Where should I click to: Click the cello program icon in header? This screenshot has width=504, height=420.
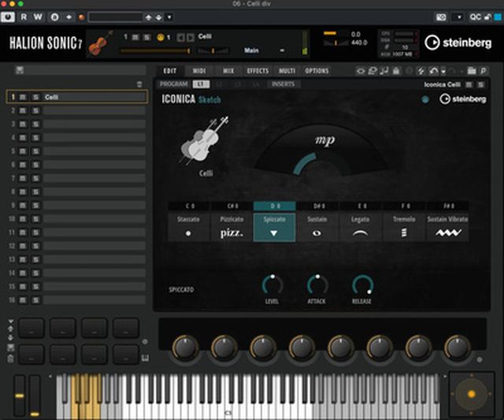[x=101, y=43]
